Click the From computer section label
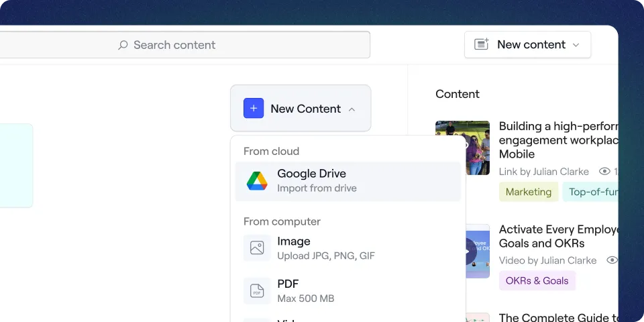This screenshot has width=644, height=322. (x=282, y=221)
